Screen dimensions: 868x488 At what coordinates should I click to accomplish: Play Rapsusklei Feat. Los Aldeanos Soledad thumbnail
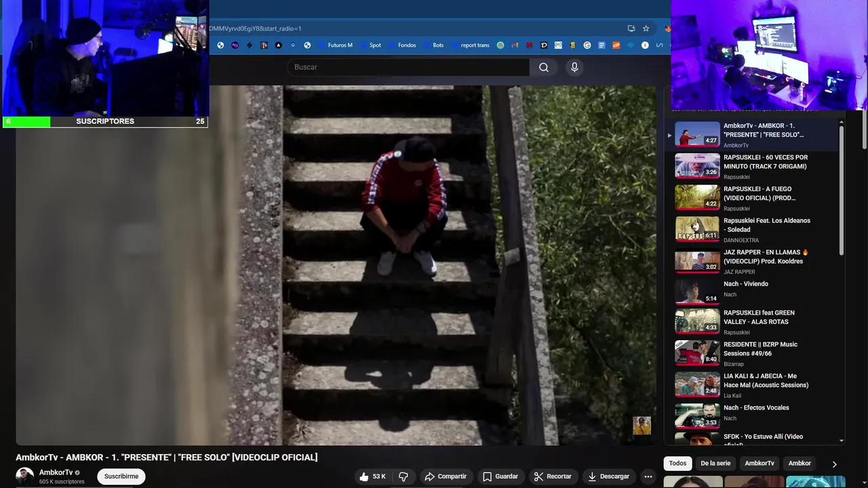[697, 229]
